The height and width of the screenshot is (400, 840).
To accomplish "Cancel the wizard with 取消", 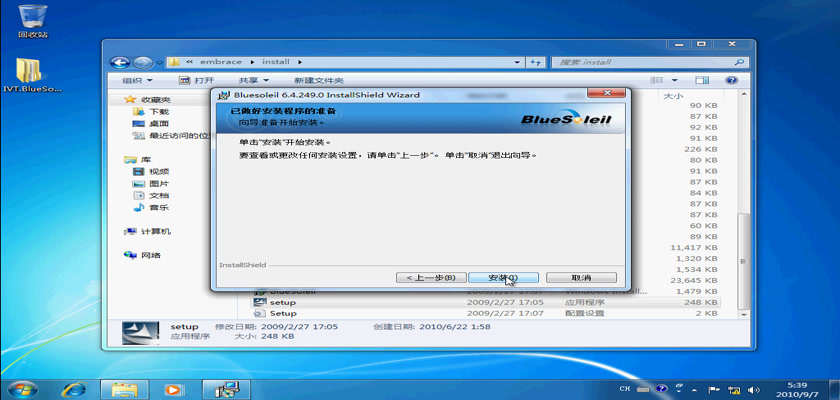I will (581, 277).
